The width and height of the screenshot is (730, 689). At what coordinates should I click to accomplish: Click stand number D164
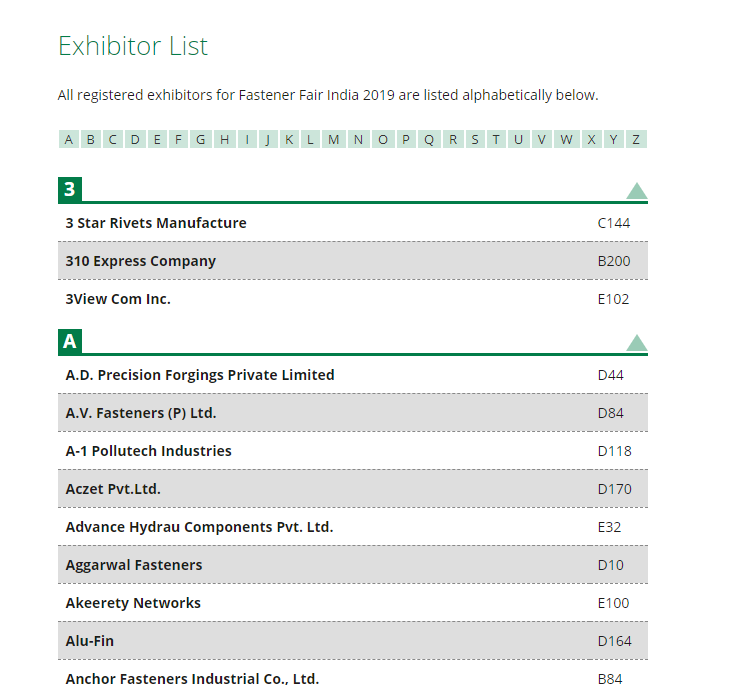pyautogui.click(x=615, y=641)
